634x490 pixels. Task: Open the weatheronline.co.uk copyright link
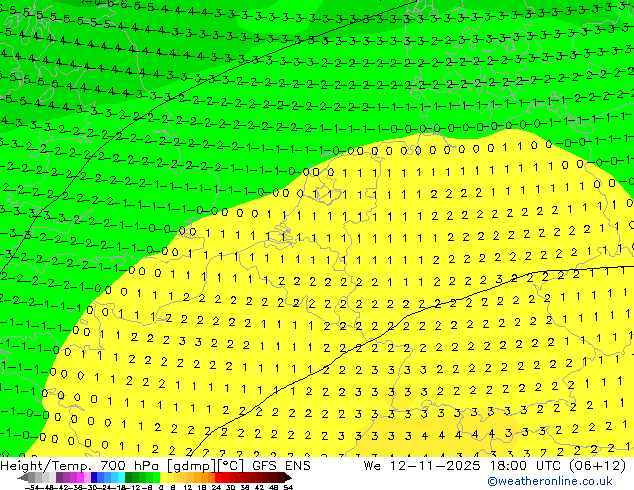tap(550, 481)
